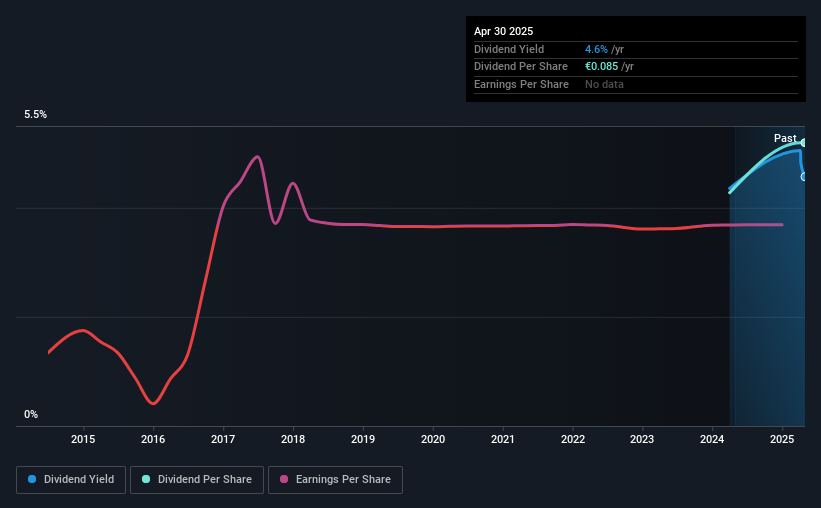Click the Past label in shaded region
Viewport: 821px width, 508px height.
point(785,138)
